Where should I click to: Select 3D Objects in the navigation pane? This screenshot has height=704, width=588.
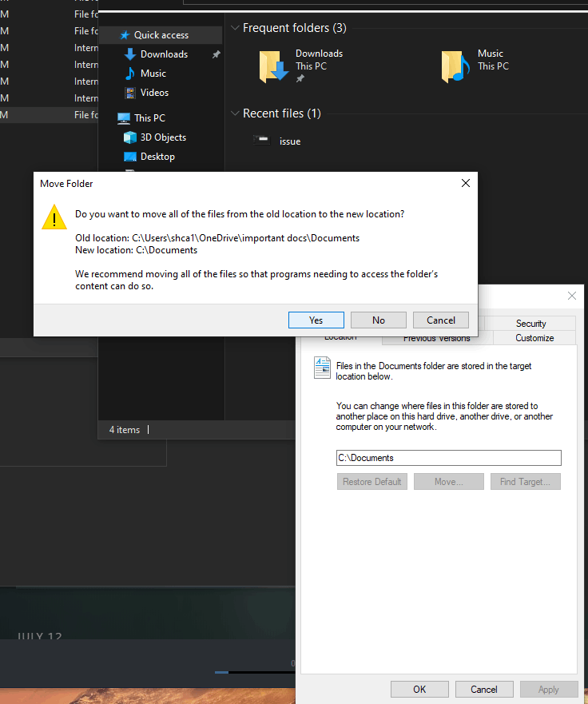[163, 137]
